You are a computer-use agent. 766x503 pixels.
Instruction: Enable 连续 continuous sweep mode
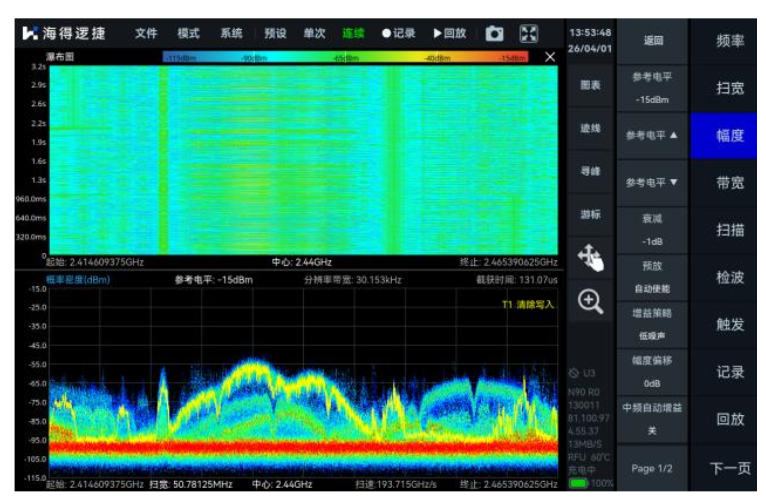353,33
